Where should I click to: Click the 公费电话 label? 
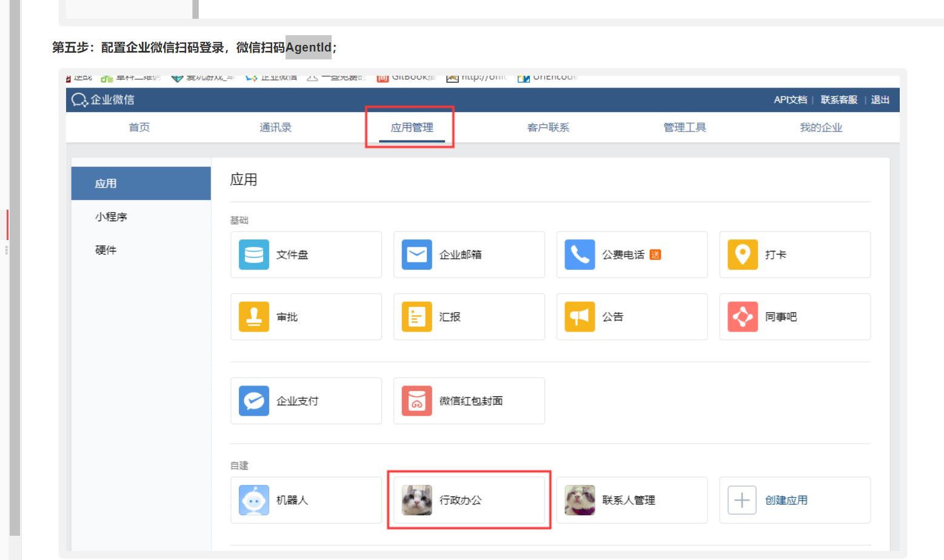coord(623,255)
